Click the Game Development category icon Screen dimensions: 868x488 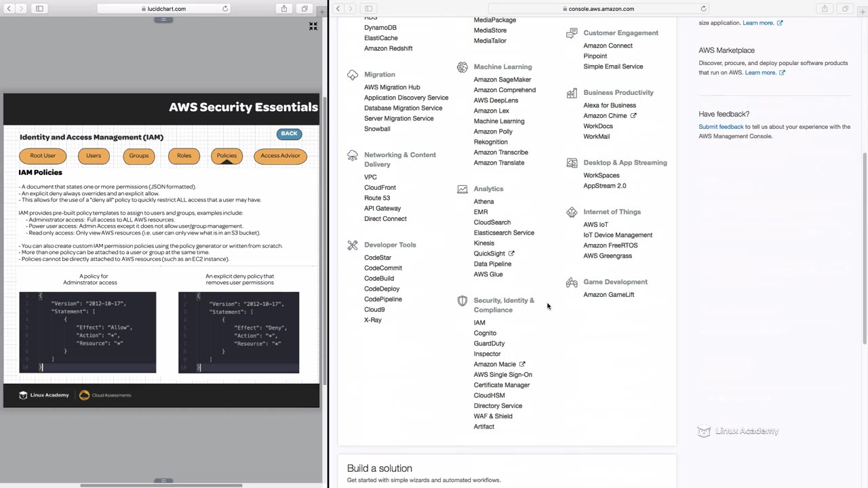point(572,283)
